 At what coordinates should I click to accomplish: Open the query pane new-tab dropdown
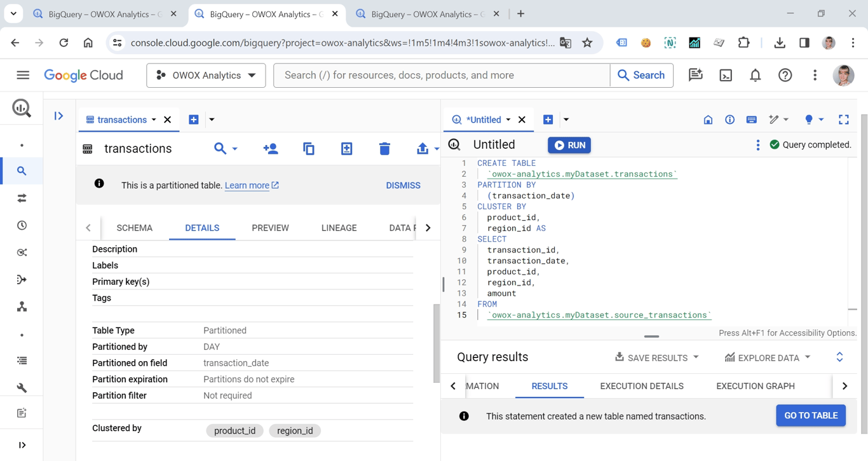(566, 120)
